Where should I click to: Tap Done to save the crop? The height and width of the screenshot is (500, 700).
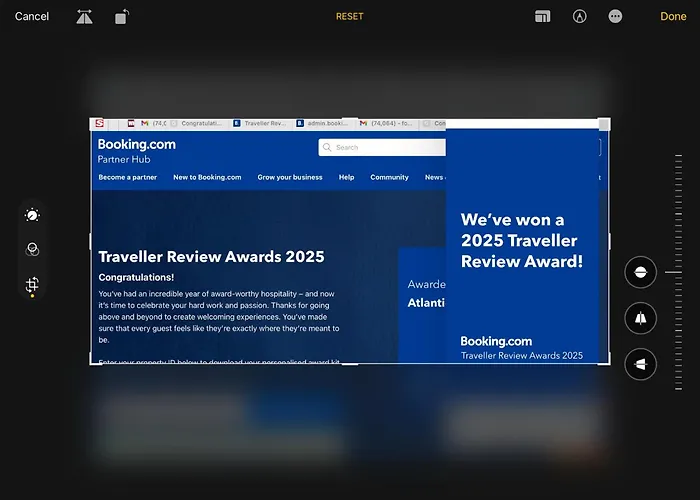pyautogui.click(x=673, y=17)
